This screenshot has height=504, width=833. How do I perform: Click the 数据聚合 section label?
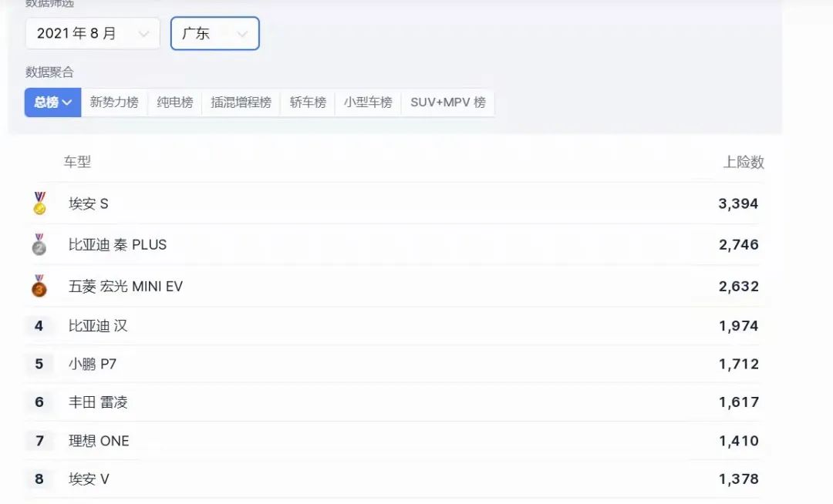(49, 72)
